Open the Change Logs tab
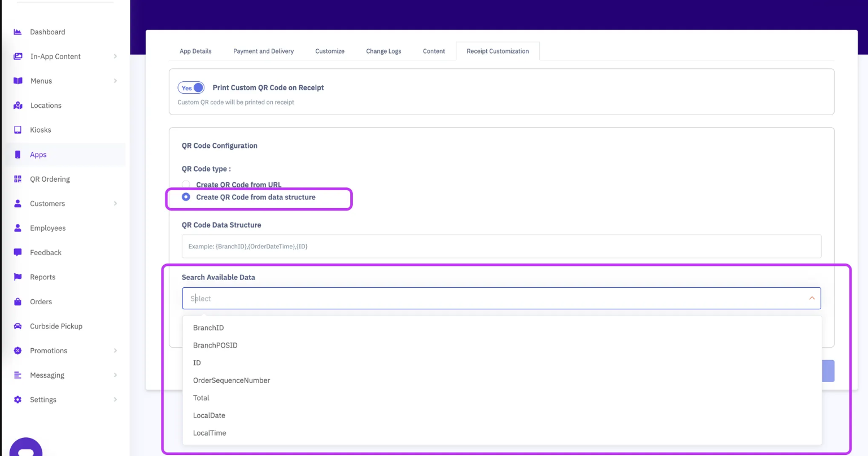This screenshot has height=456, width=868. click(383, 51)
